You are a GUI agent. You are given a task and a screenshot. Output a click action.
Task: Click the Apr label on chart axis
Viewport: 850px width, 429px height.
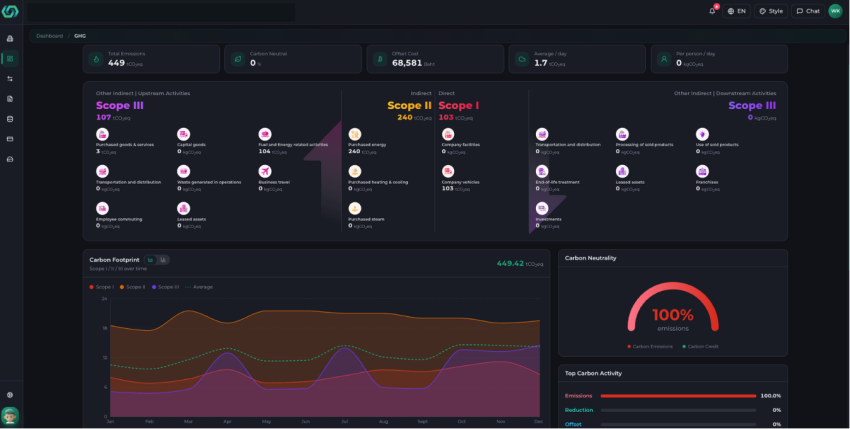[228, 421]
